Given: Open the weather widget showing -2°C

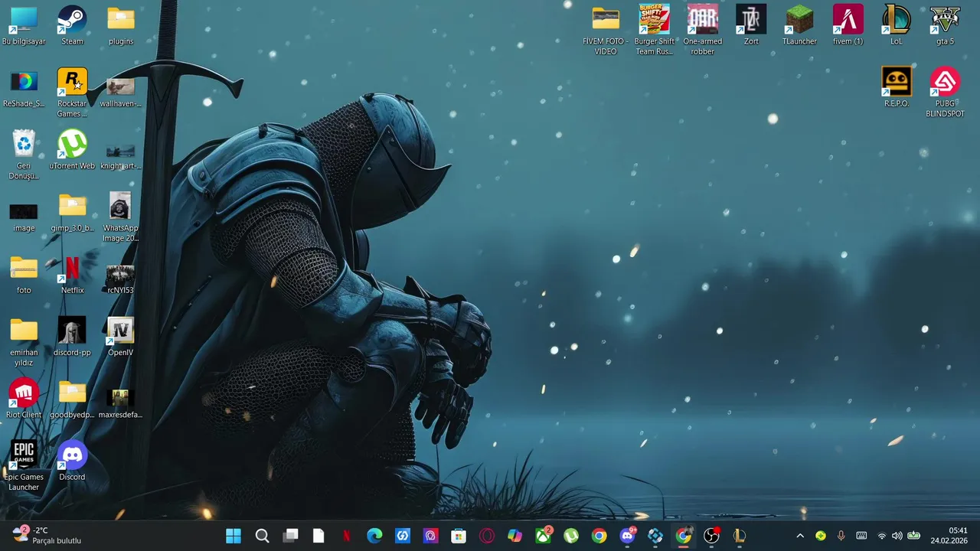Looking at the screenshot, I should coord(47,536).
